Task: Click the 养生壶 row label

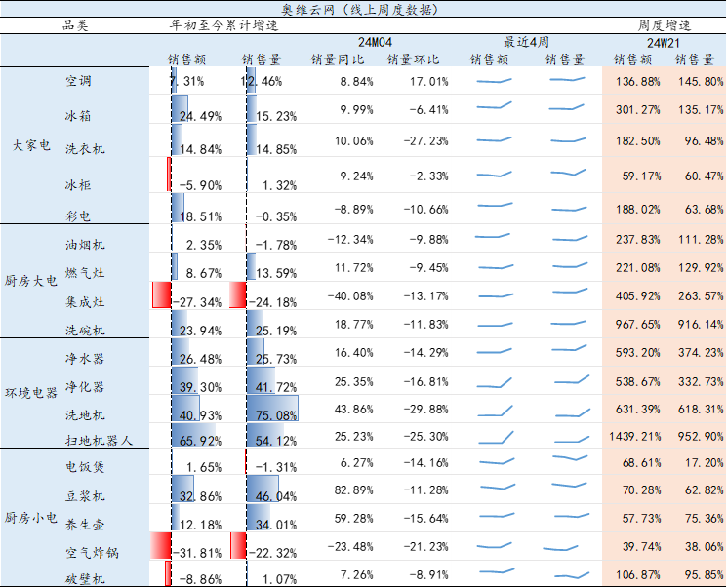Action: coord(85,525)
